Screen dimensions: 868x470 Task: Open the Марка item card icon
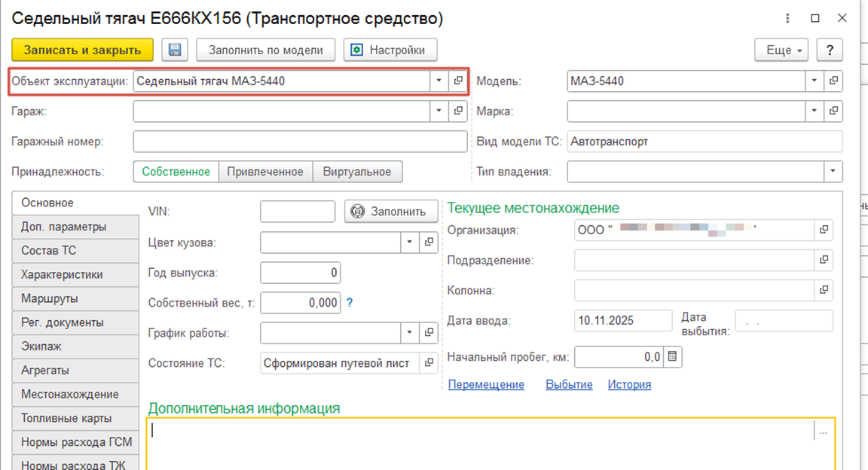click(833, 111)
